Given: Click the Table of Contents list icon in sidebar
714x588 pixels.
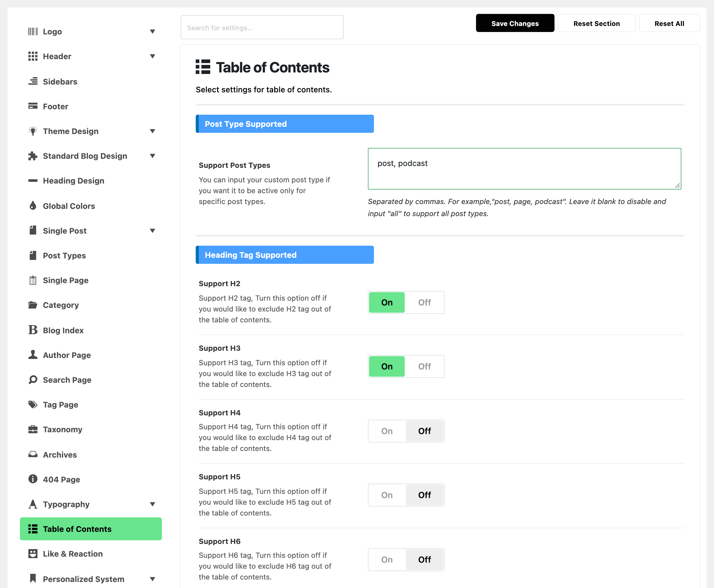Looking at the screenshot, I should [x=33, y=529].
